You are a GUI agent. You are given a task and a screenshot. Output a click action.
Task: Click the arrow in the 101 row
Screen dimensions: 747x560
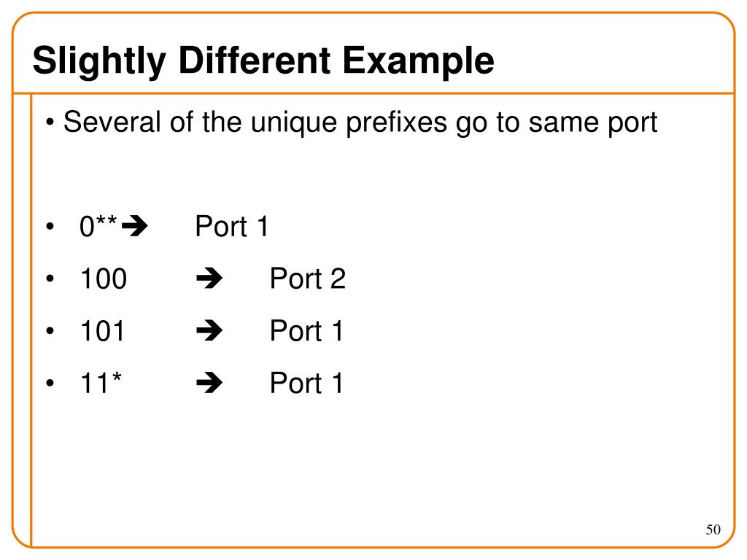click(209, 331)
